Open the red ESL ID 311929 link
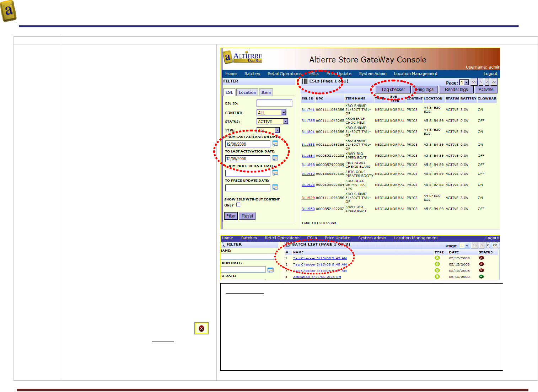 308,198
